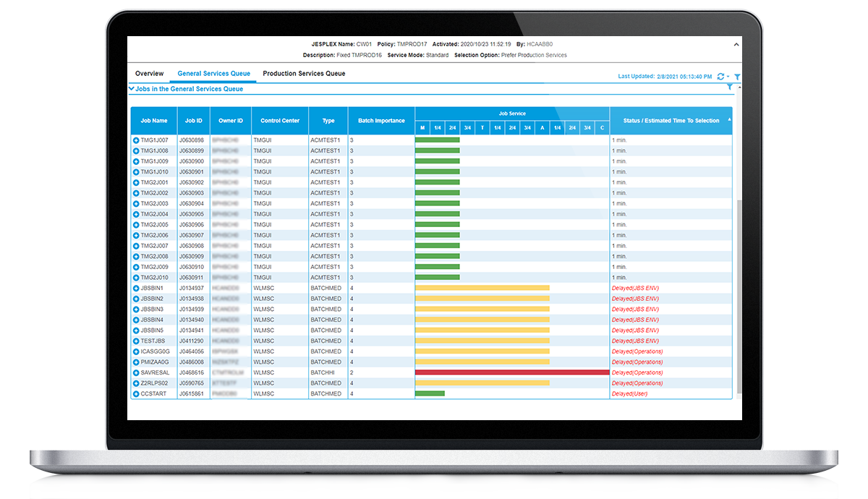The width and height of the screenshot is (868, 499).
Task: Click the plus icon beside ICASGG0G
Action: 136,351
